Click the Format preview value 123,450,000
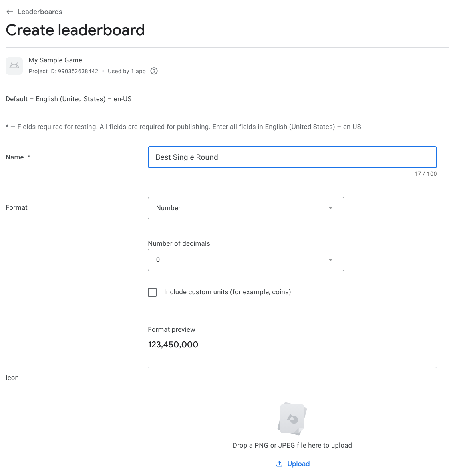 click(x=173, y=344)
